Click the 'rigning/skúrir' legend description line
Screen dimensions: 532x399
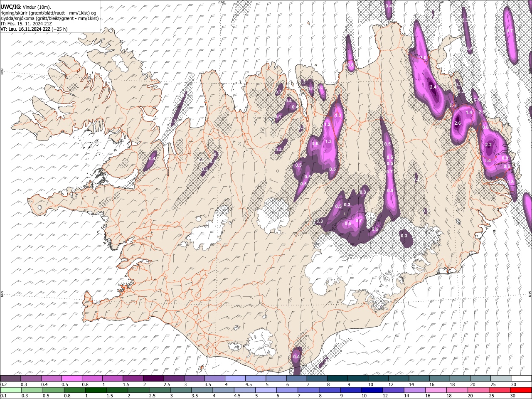[x=48, y=13]
